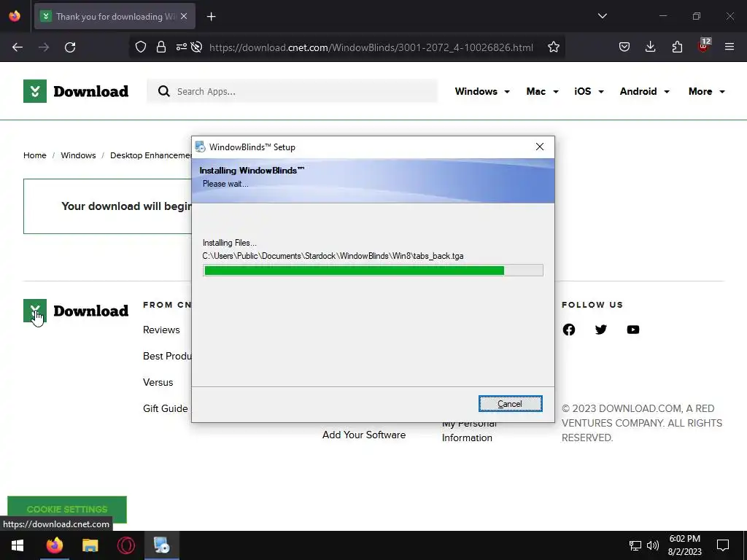This screenshot has height=560, width=747.
Task: Visit the Twitter page icon
Action: 601,330
